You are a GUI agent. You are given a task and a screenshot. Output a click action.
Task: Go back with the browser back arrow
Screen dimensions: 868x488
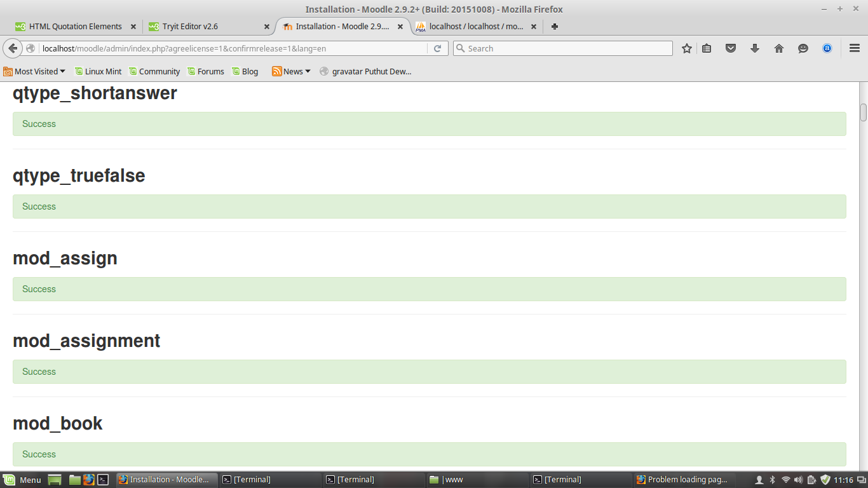[x=13, y=48]
